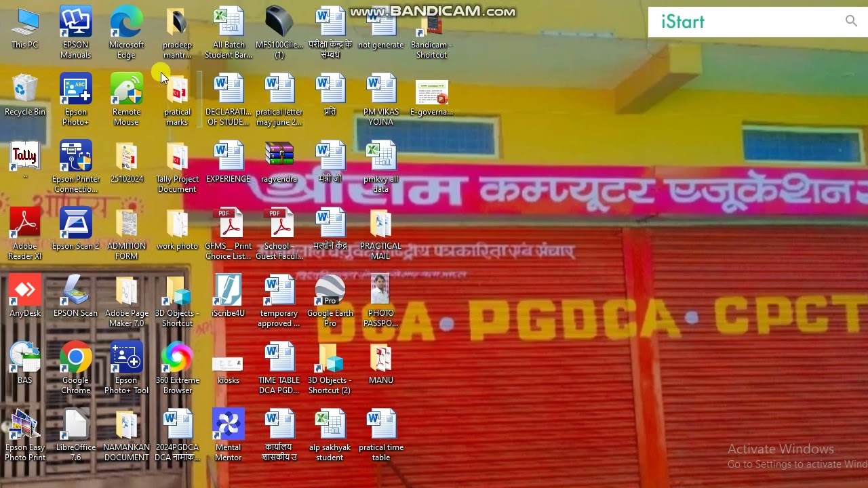Open the EXPERIENCE Word document
868x488 pixels.
(229, 163)
